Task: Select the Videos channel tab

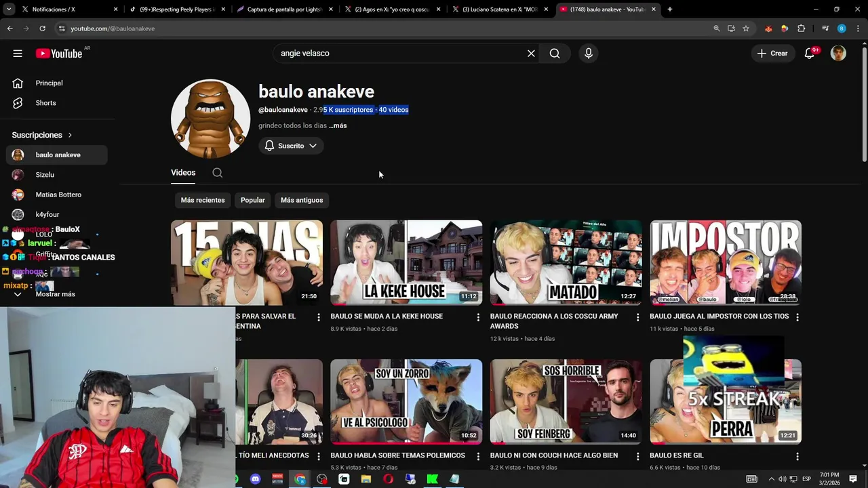Action: [x=183, y=173]
